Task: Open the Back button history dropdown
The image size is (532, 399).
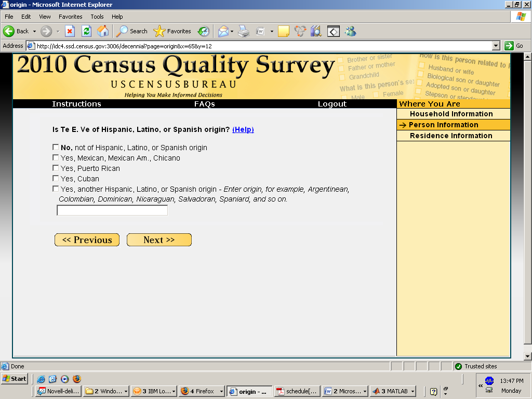Action: coord(34,31)
